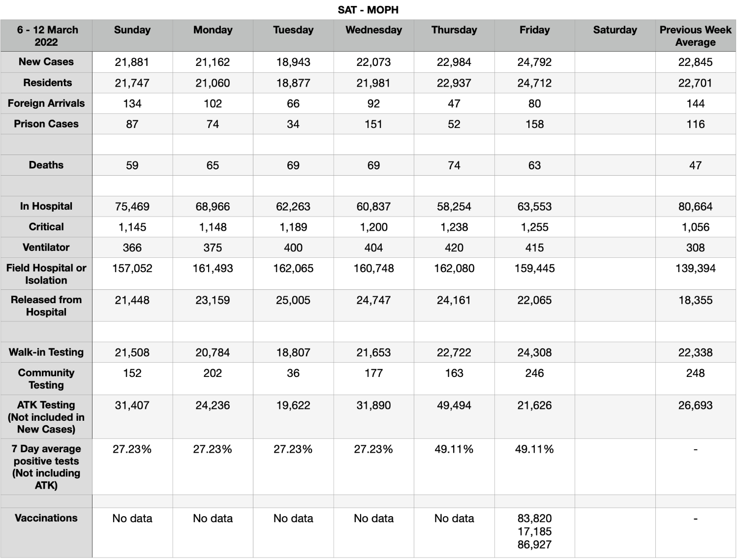
Task: Click Friday's Vaccinations data cell
Action: pyautogui.click(x=534, y=532)
